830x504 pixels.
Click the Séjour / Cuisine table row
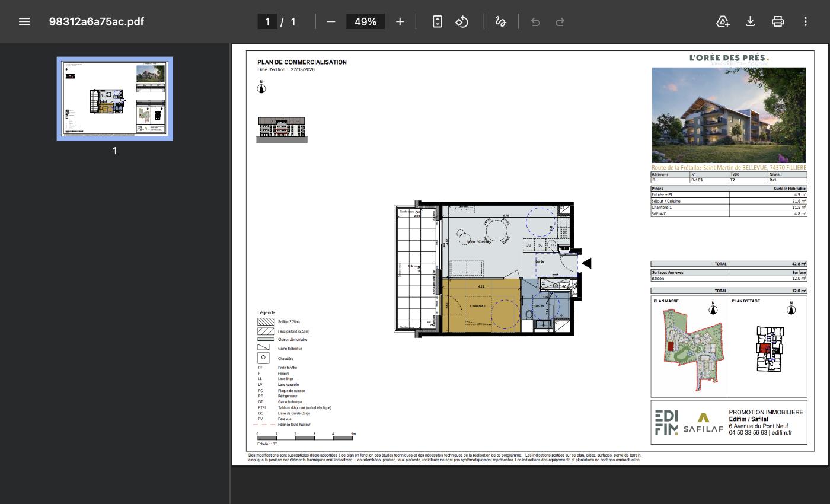[x=729, y=201]
